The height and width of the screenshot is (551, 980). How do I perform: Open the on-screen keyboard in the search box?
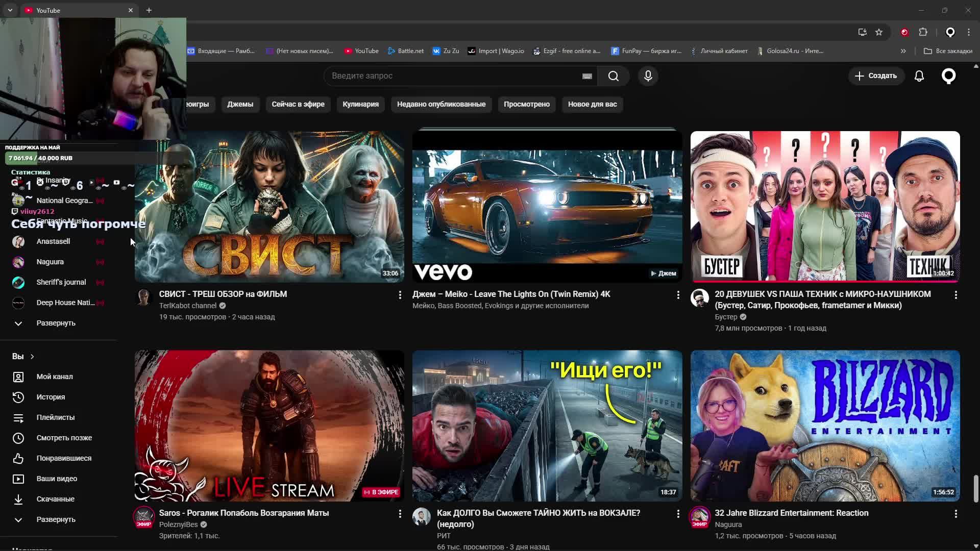pyautogui.click(x=587, y=76)
